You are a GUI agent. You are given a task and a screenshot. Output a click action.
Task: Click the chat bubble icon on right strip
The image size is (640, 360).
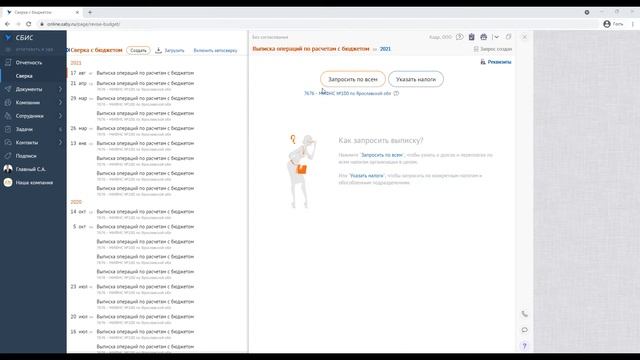click(x=524, y=330)
